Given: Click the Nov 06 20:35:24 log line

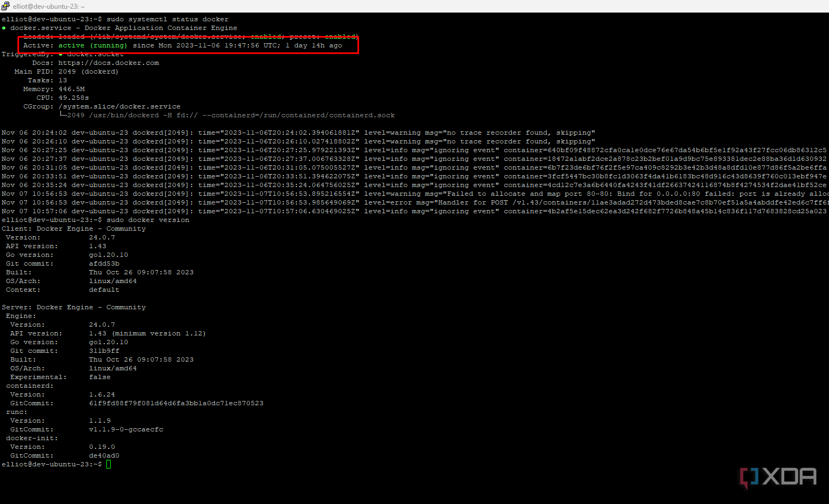Looking at the screenshot, I should tap(414, 185).
